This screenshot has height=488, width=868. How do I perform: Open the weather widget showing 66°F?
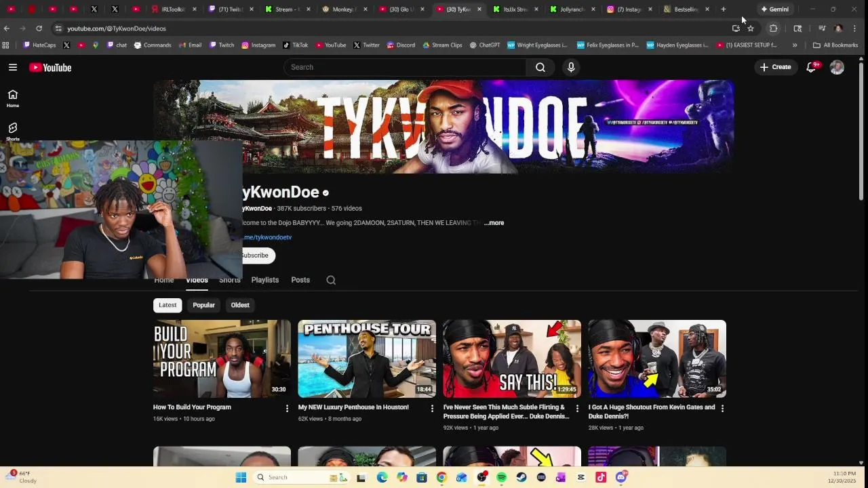coord(21,477)
